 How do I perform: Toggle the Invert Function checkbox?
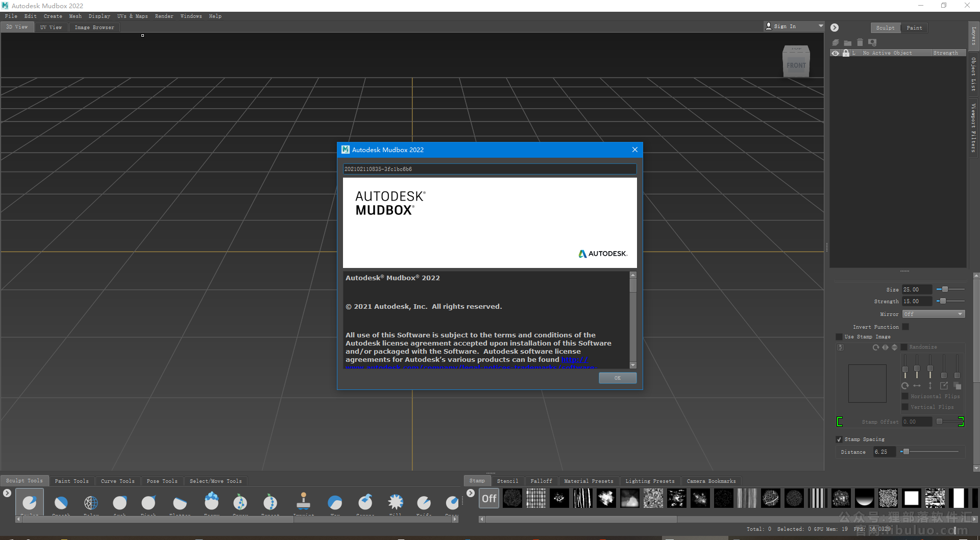click(905, 327)
